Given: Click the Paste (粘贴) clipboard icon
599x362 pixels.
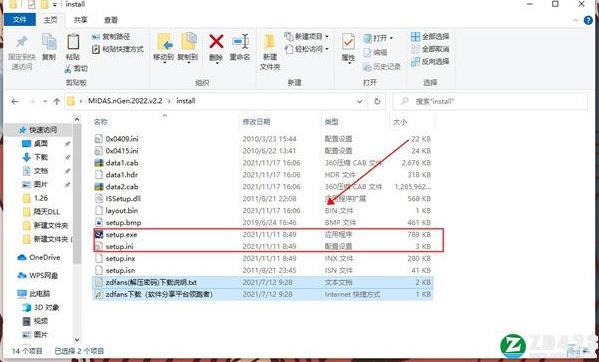Looking at the screenshot, I should (x=73, y=42).
